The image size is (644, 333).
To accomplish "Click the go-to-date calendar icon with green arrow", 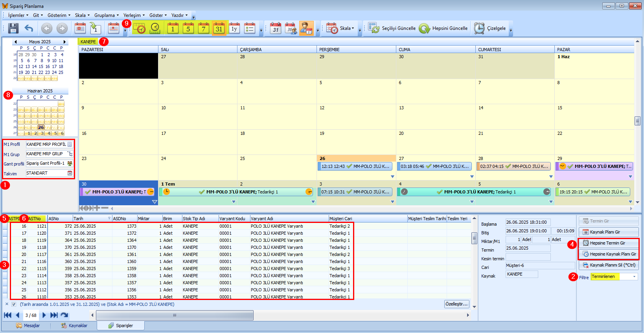I will (x=96, y=28).
